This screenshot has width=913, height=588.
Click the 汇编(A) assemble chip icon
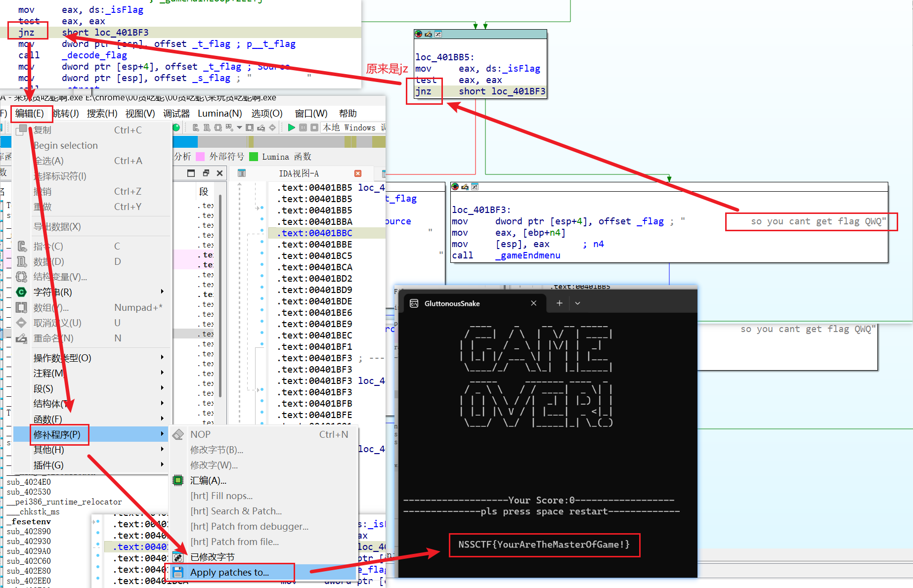pos(178,480)
